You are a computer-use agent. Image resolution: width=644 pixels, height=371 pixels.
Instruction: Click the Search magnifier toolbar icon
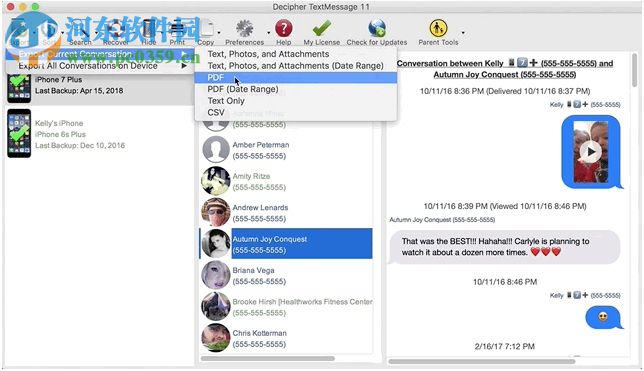(80, 28)
